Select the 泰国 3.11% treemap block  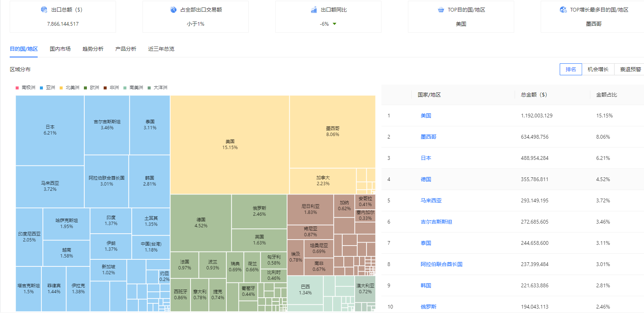pos(150,125)
